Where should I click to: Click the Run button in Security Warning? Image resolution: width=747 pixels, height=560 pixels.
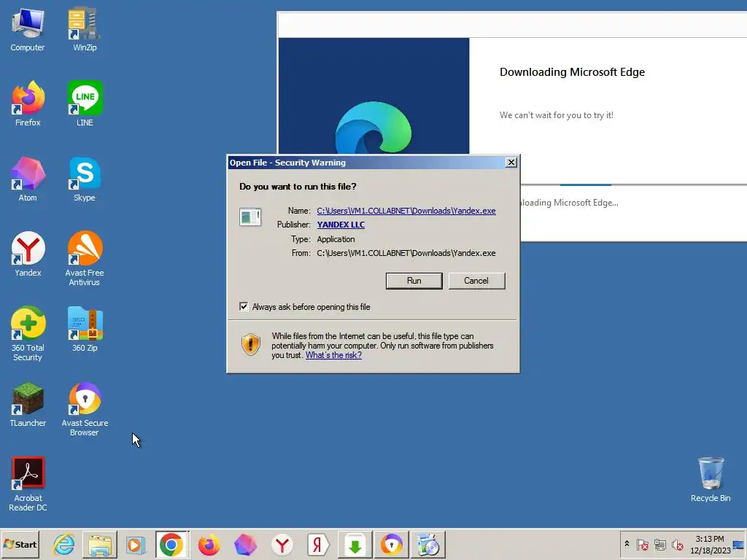[414, 281]
